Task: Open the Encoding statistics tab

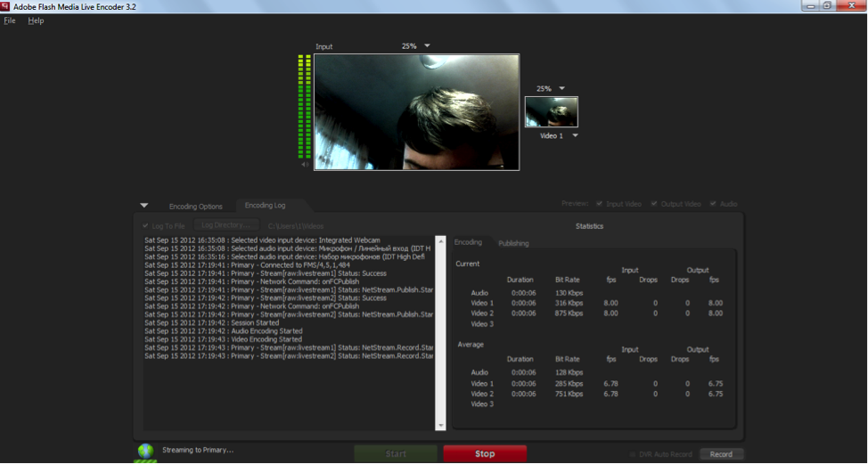Action: click(468, 242)
